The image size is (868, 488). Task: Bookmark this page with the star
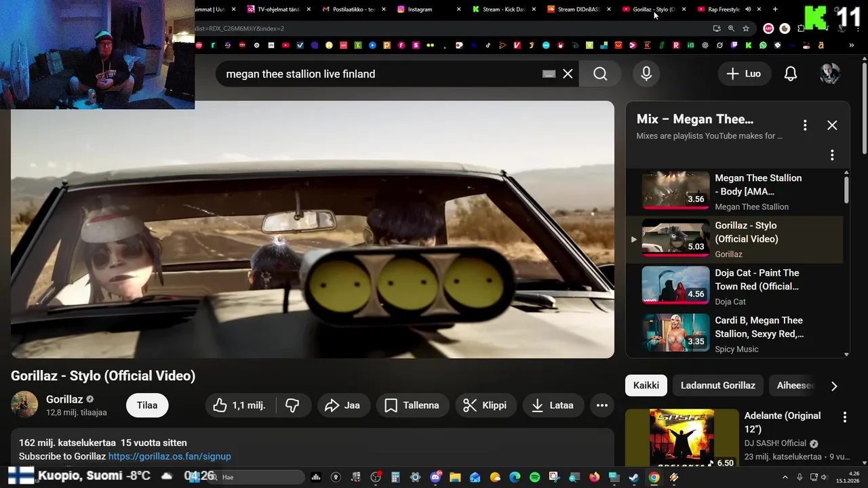[x=746, y=28]
